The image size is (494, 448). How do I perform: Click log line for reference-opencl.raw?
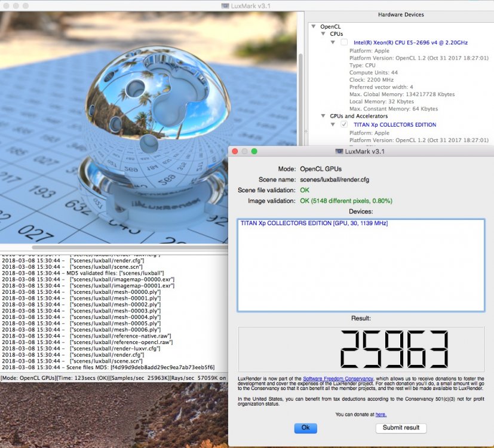(x=87, y=342)
